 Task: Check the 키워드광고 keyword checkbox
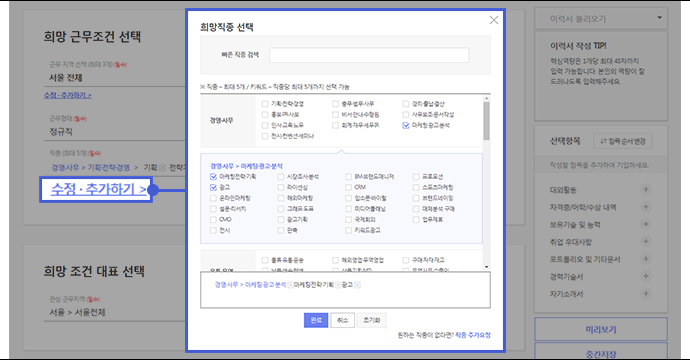click(349, 230)
